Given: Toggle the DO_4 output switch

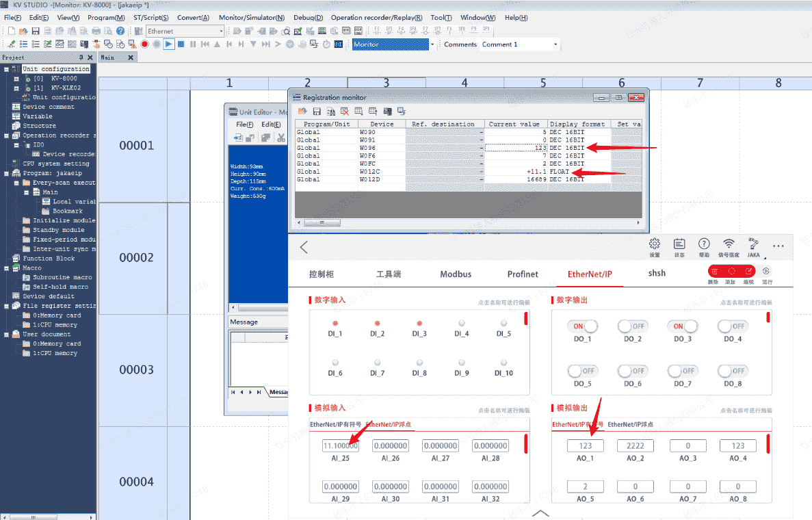Looking at the screenshot, I should [733, 326].
